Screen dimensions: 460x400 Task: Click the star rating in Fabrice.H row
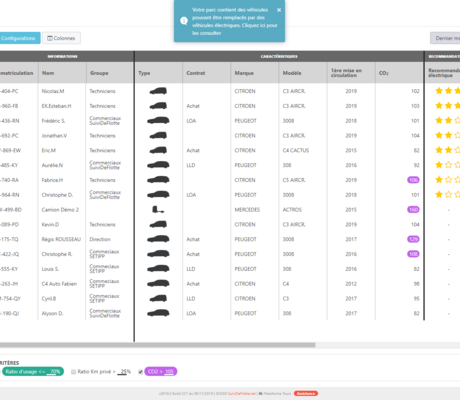448,180
